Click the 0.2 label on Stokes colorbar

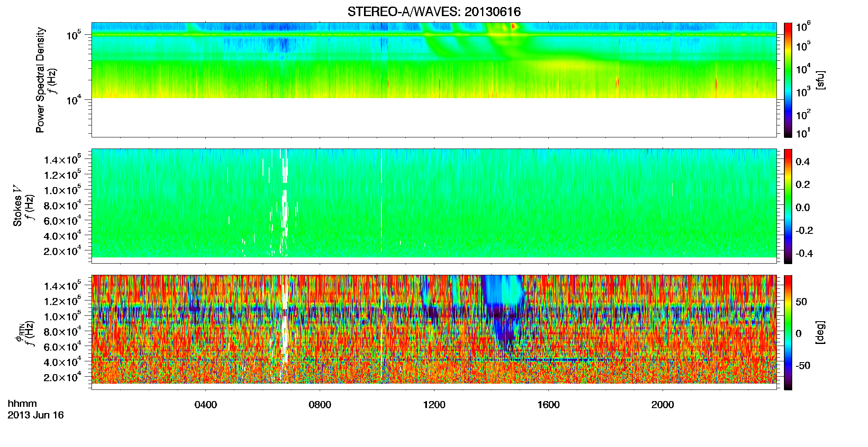point(803,185)
